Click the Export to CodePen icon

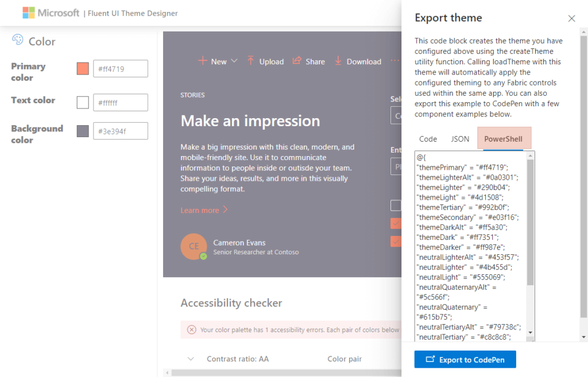(x=430, y=359)
